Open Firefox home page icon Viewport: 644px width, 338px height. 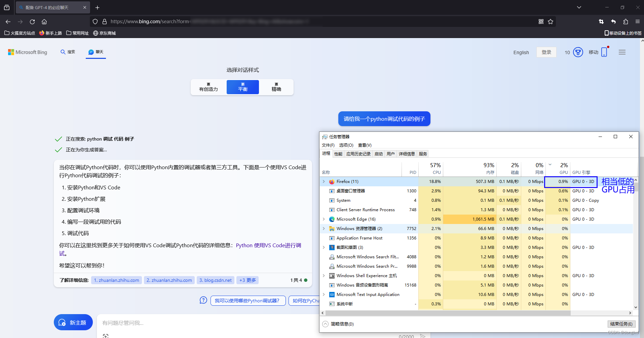point(44,22)
